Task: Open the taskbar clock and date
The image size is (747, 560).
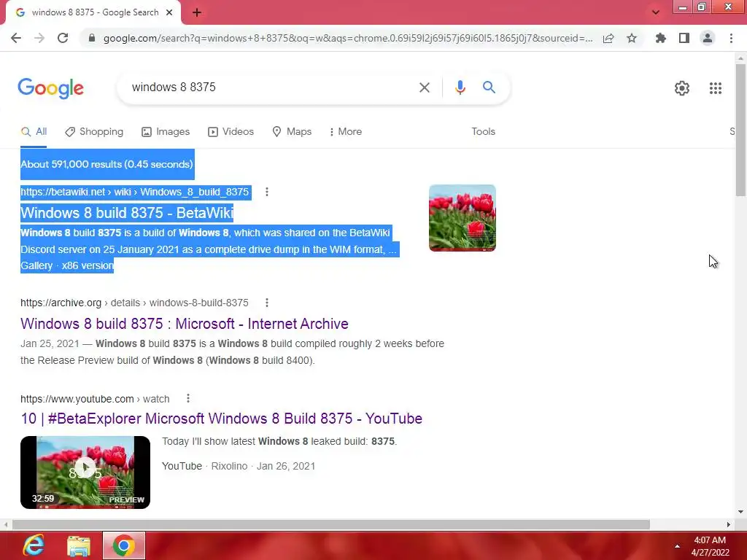Action: (710, 546)
